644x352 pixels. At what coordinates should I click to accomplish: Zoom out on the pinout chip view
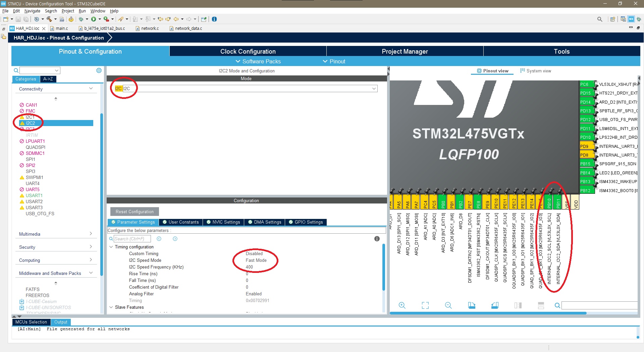click(x=448, y=305)
